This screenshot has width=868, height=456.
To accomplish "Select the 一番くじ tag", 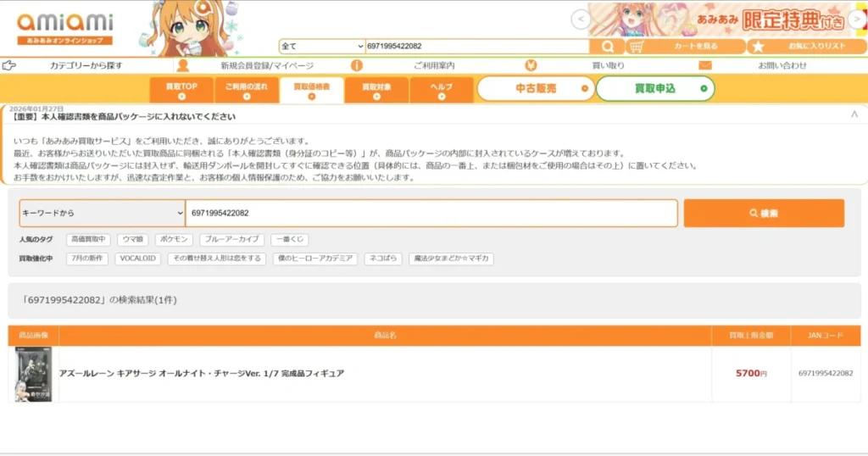I will [290, 240].
